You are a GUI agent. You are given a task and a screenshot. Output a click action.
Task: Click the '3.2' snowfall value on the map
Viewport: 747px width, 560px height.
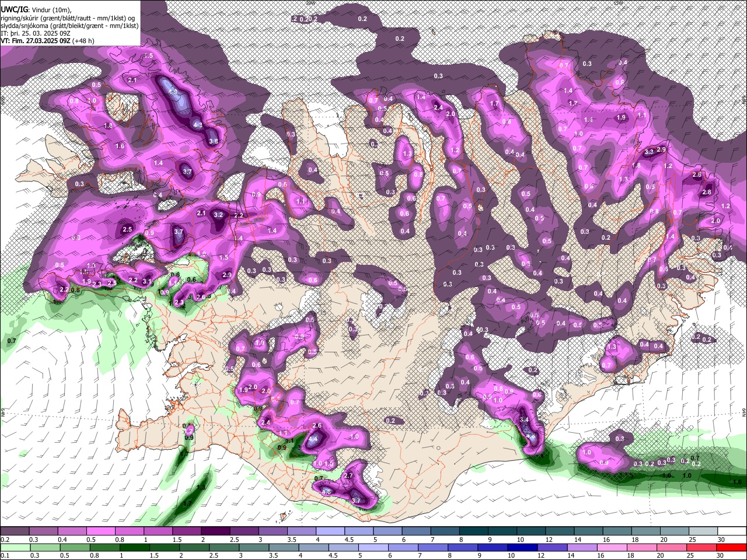click(x=219, y=215)
